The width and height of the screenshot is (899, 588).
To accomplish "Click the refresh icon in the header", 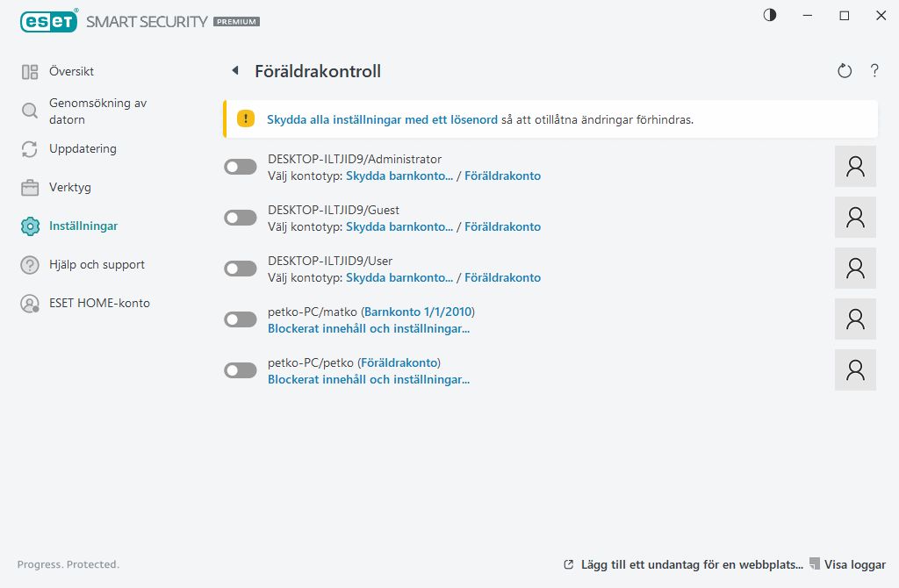I will 845,71.
